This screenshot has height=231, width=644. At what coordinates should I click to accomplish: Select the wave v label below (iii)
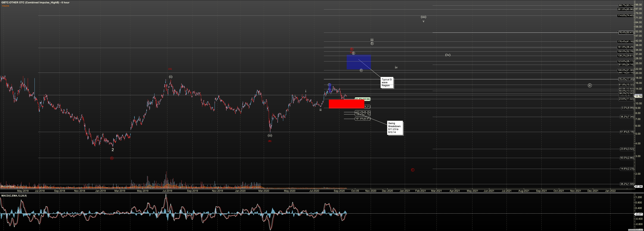pos(423,21)
